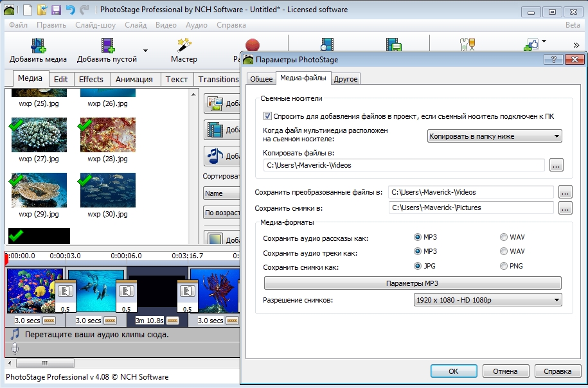Select the dolphins clip in timeline

(96, 290)
